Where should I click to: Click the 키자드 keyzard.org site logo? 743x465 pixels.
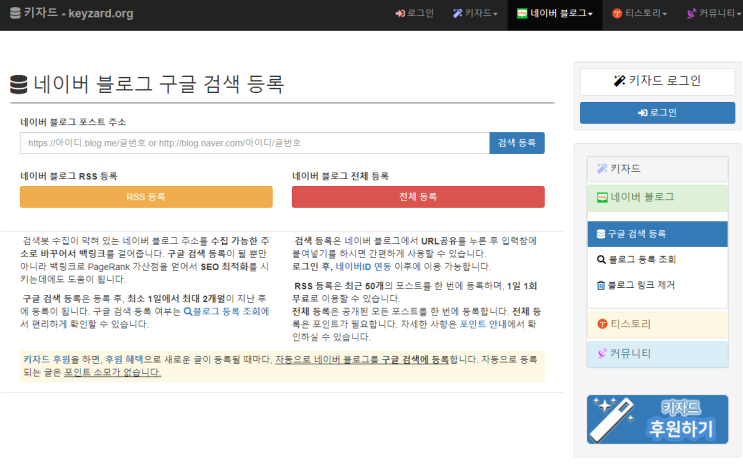(x=72, y=13)
